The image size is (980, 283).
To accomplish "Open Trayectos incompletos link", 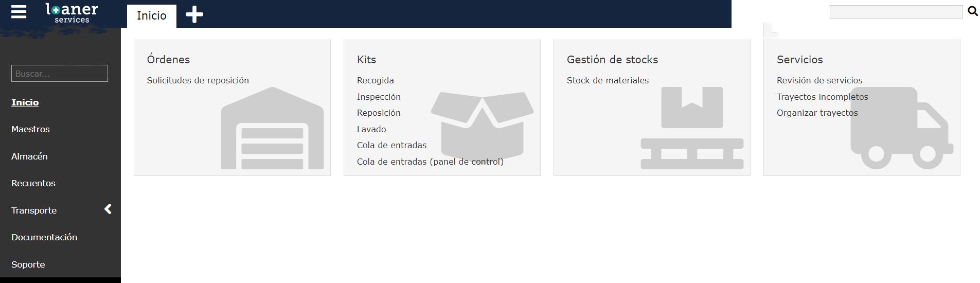I will pos(822,97).
